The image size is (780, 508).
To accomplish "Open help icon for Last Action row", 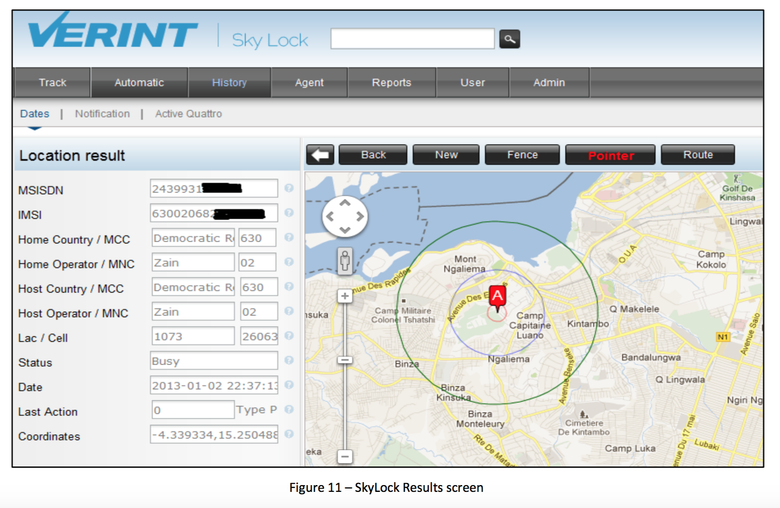I will point(289,409).
